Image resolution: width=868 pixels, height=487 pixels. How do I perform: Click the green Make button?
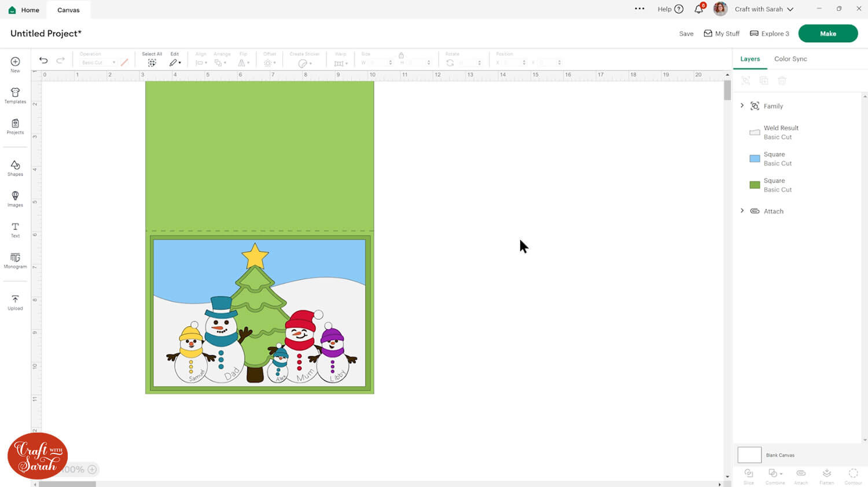point(827,34)
